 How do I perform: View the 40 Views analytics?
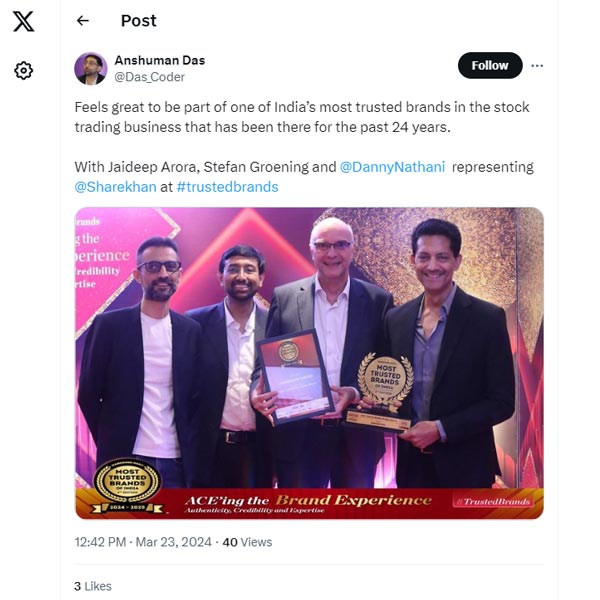pyautogui.click(x=247, y=542)
